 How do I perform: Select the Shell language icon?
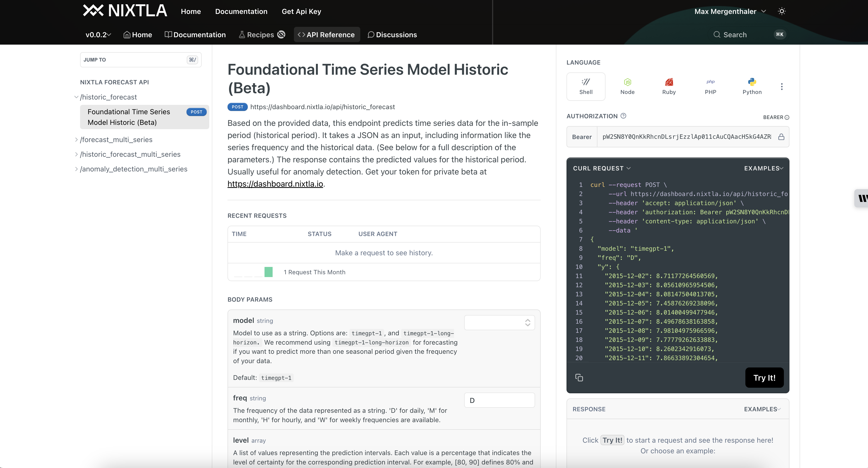click(586, 87)
